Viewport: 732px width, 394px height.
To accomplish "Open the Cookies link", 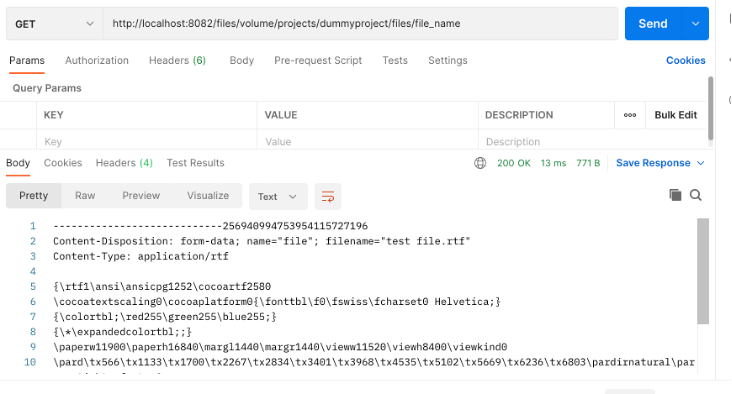I will (x=685, y=61).
